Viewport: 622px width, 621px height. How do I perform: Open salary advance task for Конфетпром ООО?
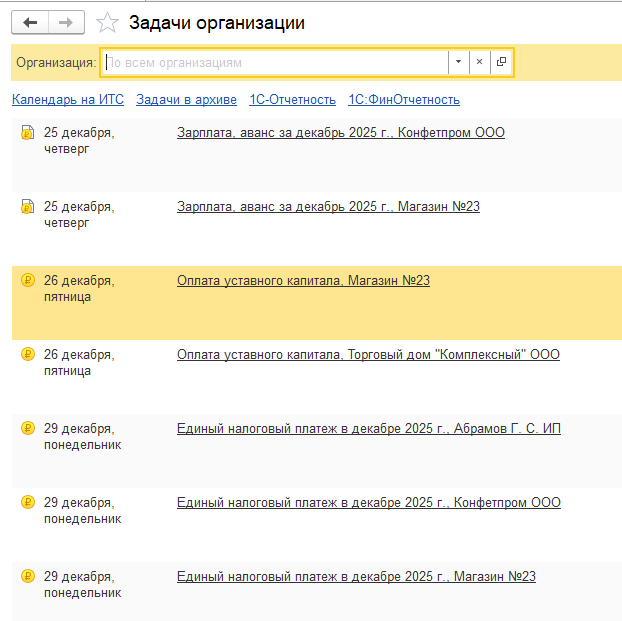coord(340,132)
